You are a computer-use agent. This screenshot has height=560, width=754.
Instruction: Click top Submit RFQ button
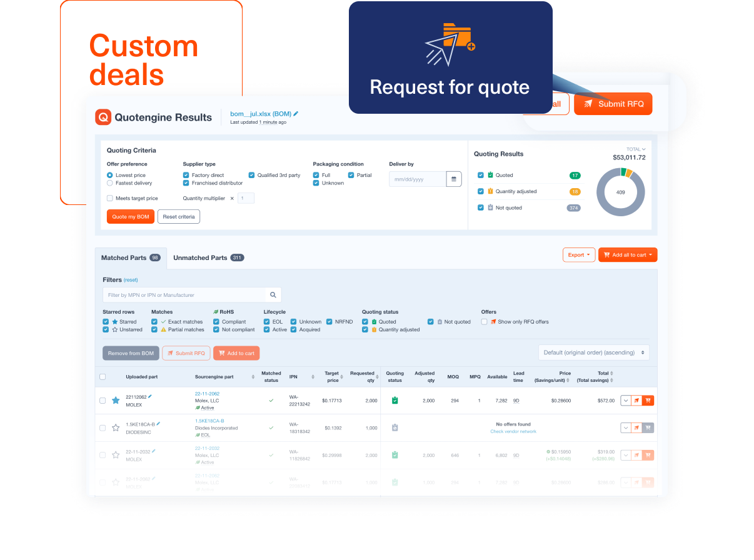(x=613, y=104)
